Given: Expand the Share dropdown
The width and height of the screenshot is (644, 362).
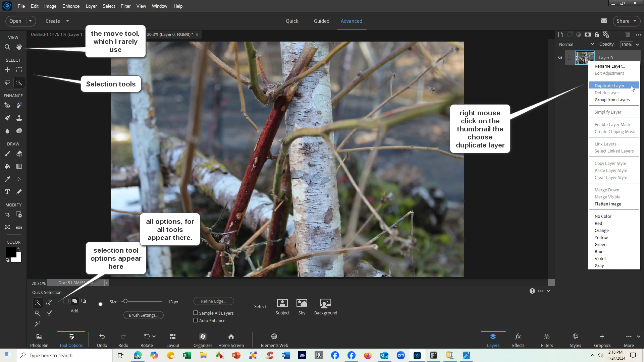Looking at the screenshot, I should coord(635,21).
